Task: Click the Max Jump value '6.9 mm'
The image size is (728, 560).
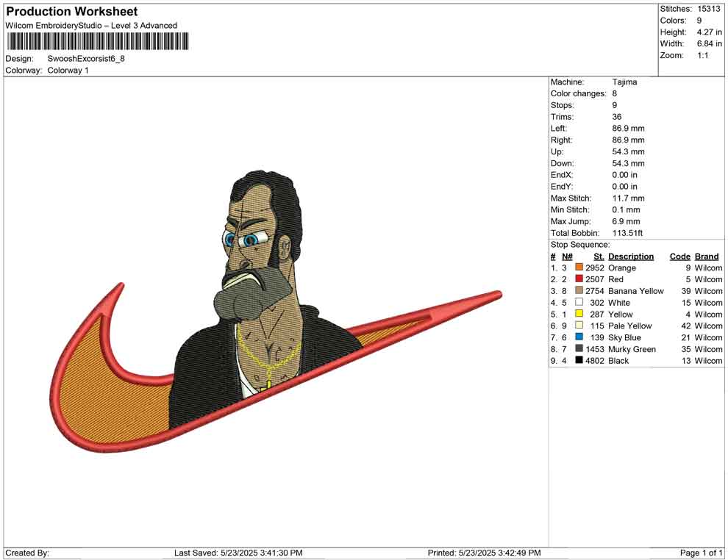Action: tap(626, 221)
